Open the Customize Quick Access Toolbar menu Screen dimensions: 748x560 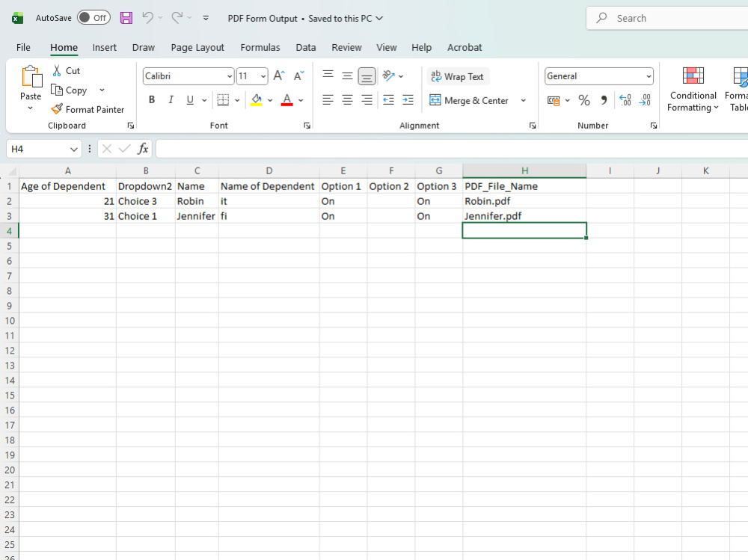[206, 18]
